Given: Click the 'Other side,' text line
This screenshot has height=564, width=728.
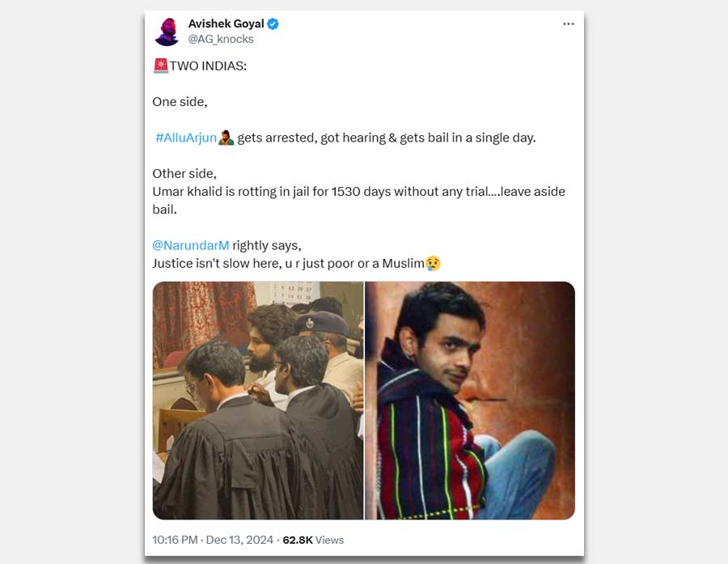Looking at the screenshot, I should [x=184, y=174].
